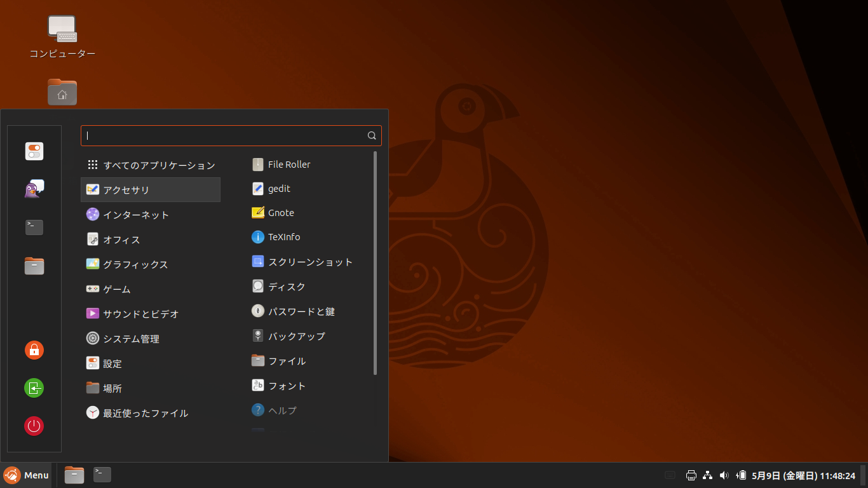Show すべてのアプリケーション list
This screenshot has height=488, width=868.
[x=159, y=164]
